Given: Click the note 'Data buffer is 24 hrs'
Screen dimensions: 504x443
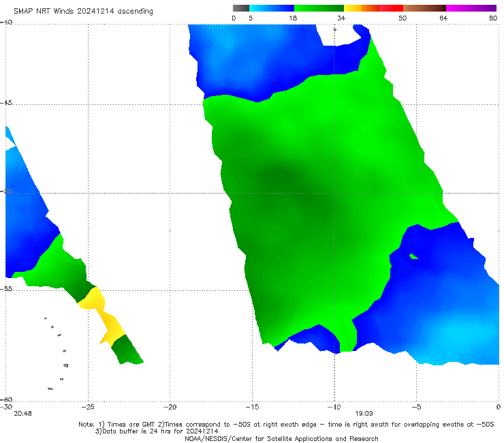Looking at the screenshot, I should point(137,431).
